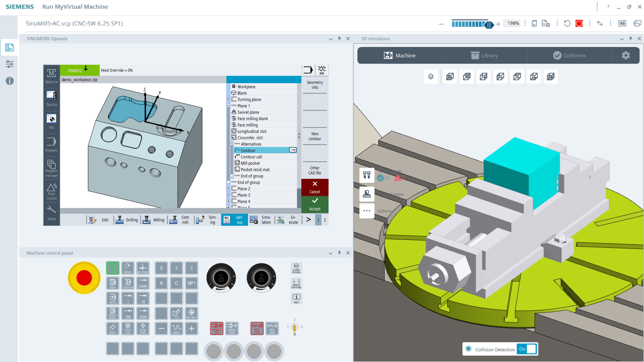
Task: Open SINUMERIK Operate panel dropdown arrow
Action: coord(330,39)
